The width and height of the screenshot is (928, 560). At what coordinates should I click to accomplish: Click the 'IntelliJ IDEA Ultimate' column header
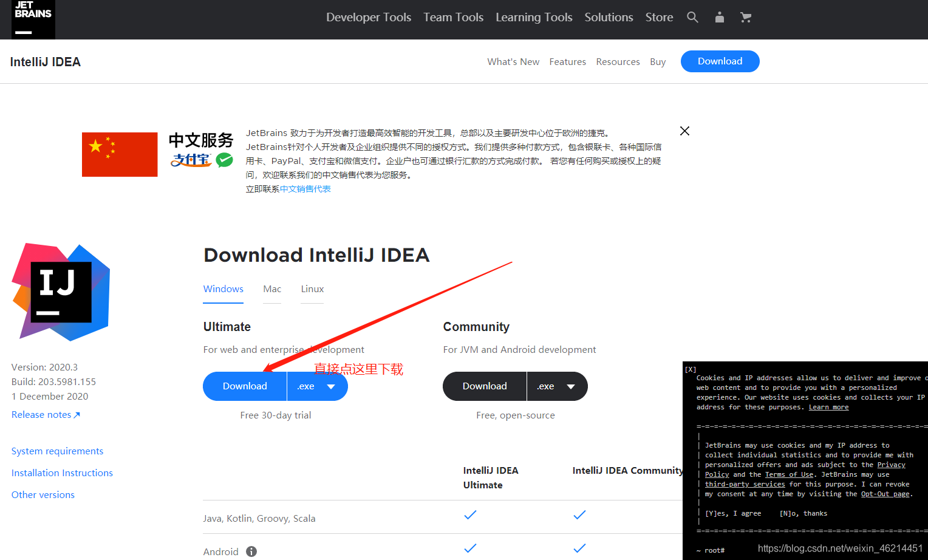(491, 478)
